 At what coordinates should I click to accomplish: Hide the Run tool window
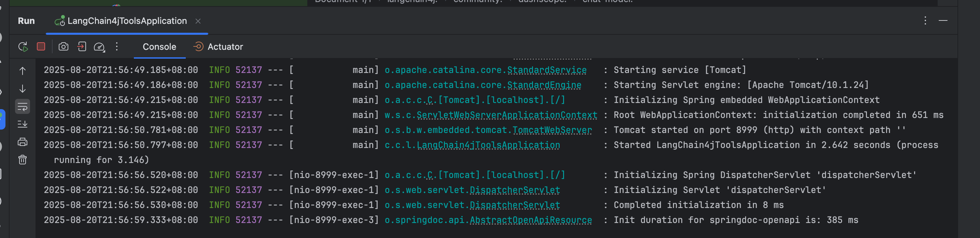click(x=943, y=20)
